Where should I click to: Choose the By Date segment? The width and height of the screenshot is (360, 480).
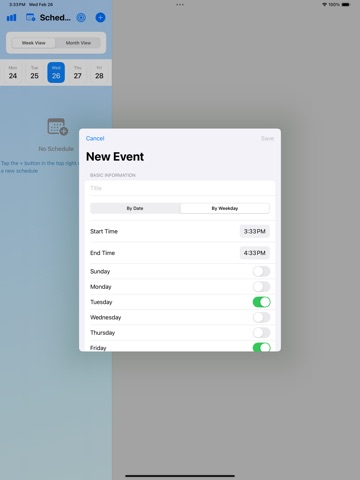click(x=135, y=208)
